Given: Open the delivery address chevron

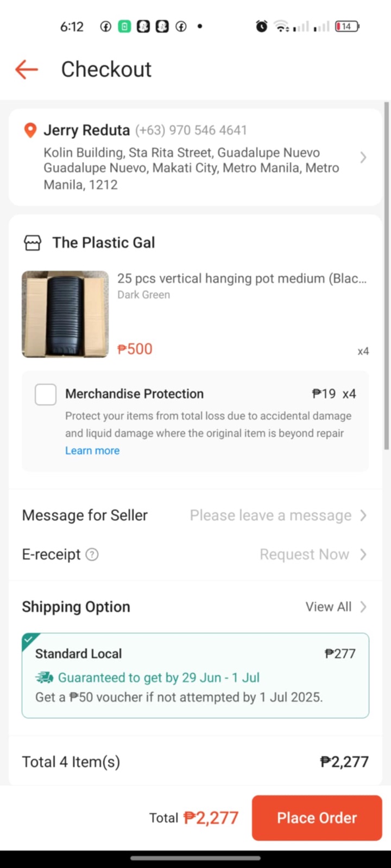Looking at the screenshot, I should (363, 157).
